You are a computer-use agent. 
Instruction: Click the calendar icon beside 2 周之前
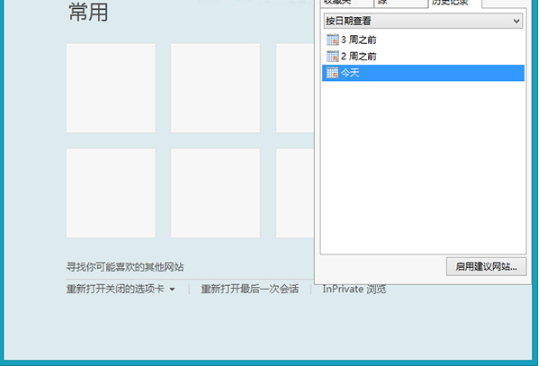click(332, 56)
